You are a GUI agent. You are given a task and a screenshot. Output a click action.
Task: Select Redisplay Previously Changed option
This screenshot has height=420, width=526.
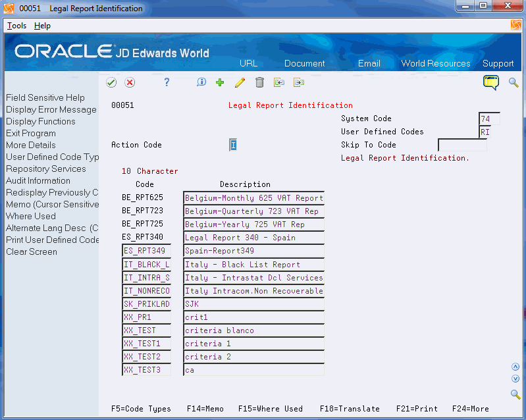click(x=52, y=193)
